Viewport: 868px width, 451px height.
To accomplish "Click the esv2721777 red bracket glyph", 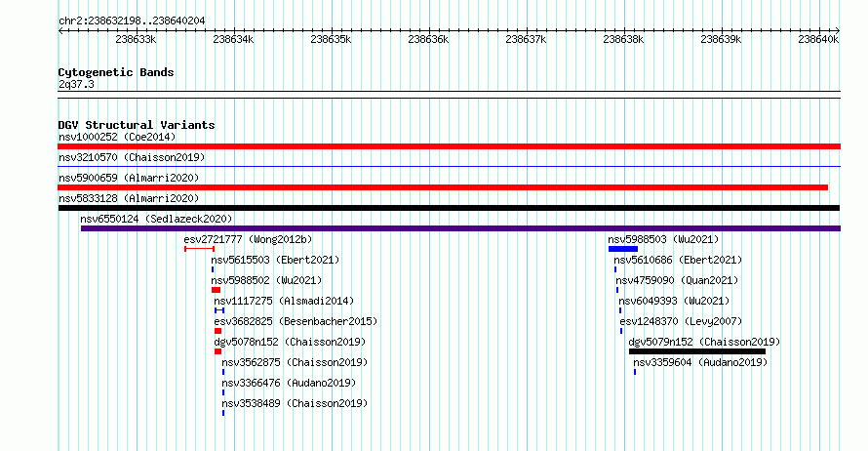I will click(199, 249).
